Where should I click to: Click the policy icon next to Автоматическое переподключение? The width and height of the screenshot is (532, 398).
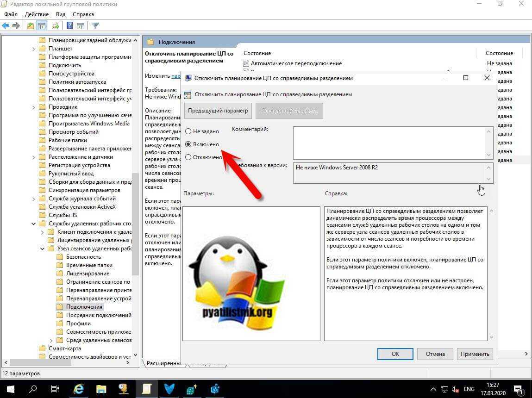[246, 63]
